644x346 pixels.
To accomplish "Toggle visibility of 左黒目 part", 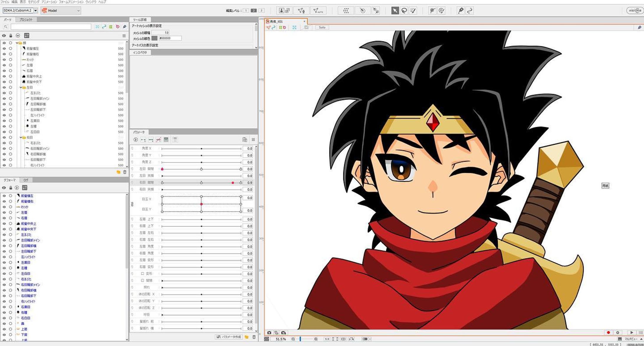I will point(4,121).
